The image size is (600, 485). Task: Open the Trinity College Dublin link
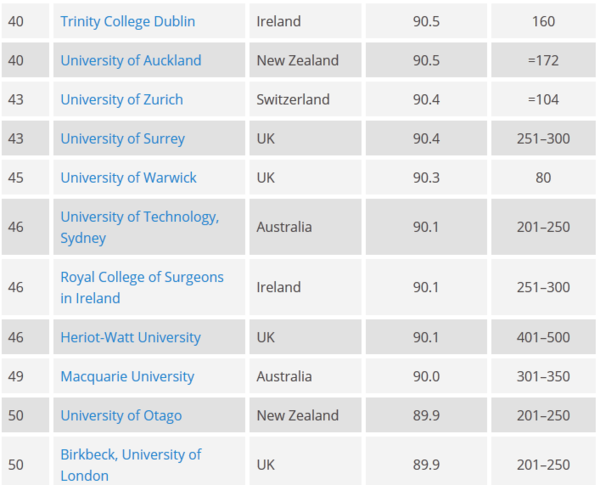click(x=128, y=21)
